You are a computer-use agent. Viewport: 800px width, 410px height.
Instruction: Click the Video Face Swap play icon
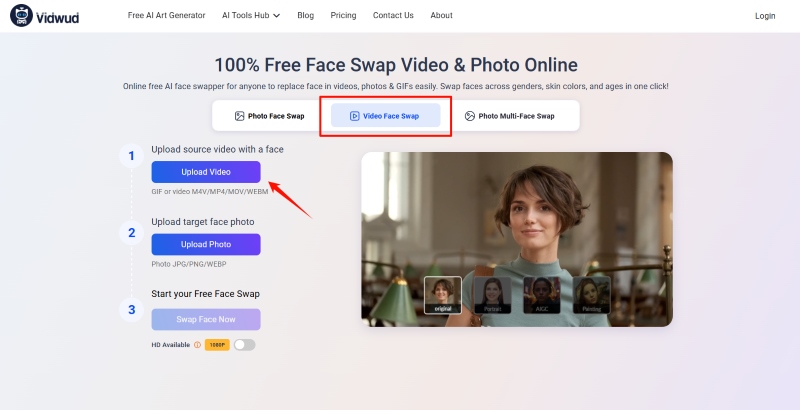point(355,116)
